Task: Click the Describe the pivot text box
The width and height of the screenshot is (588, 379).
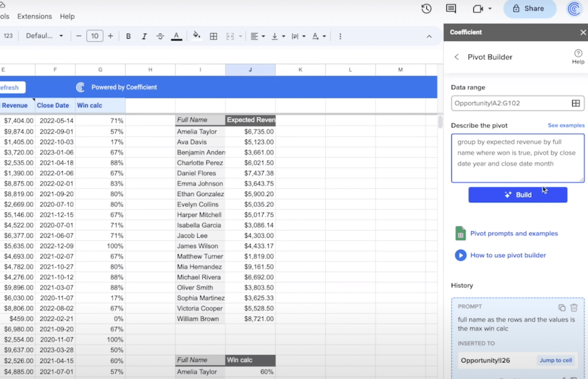Action: point(517,158)
